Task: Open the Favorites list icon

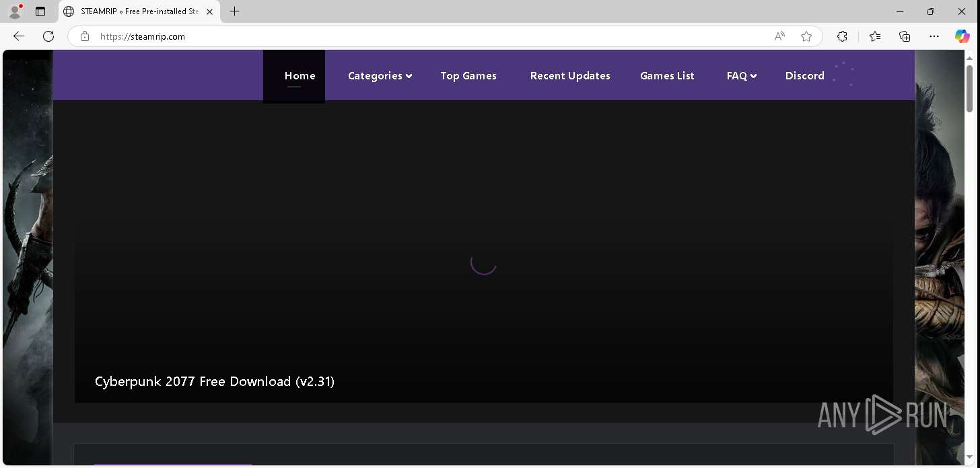Action: tap(874, 36)
